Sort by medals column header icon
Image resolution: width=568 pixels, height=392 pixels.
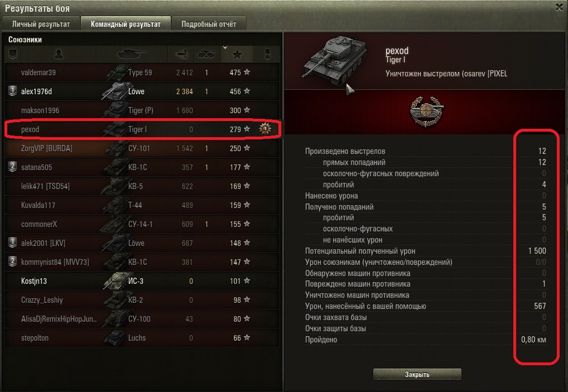coord(267,55)
